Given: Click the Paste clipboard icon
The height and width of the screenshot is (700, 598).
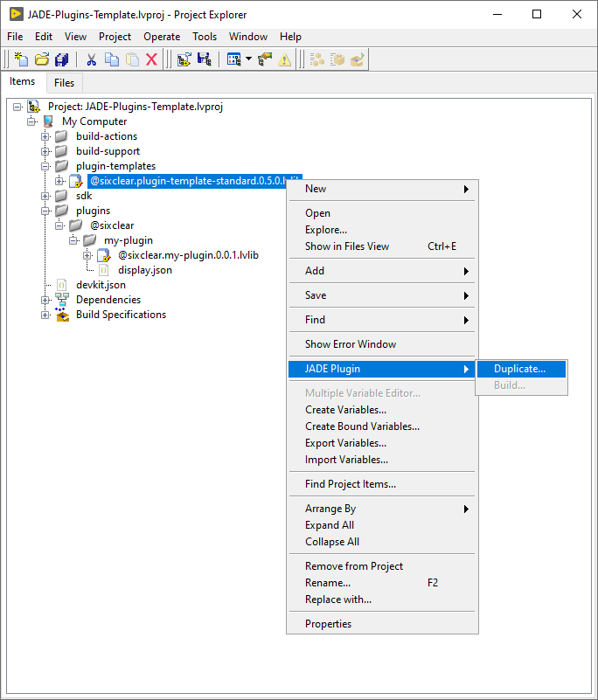Looking at the screenshot, I should 132,59.
